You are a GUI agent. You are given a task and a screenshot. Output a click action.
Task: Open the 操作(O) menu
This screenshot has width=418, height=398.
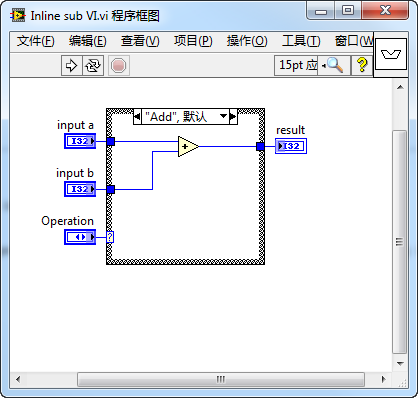click(x=247, y=41)
